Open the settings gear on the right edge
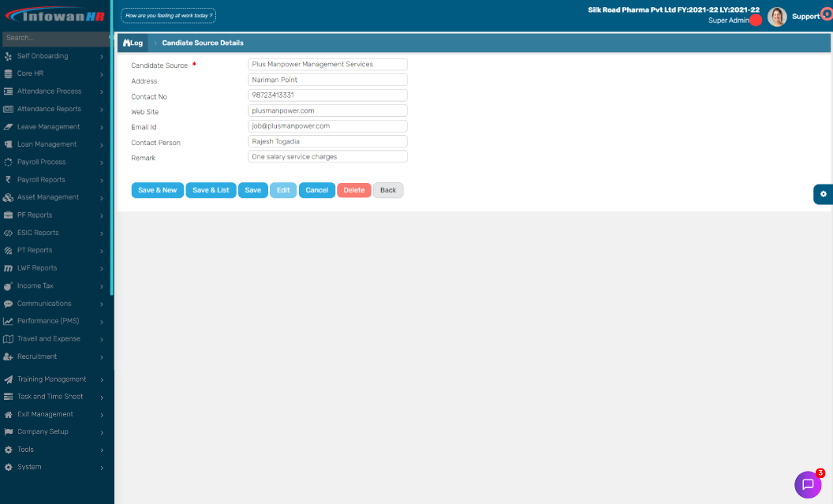This screenshot has width=833, height=504. [823, 194]
